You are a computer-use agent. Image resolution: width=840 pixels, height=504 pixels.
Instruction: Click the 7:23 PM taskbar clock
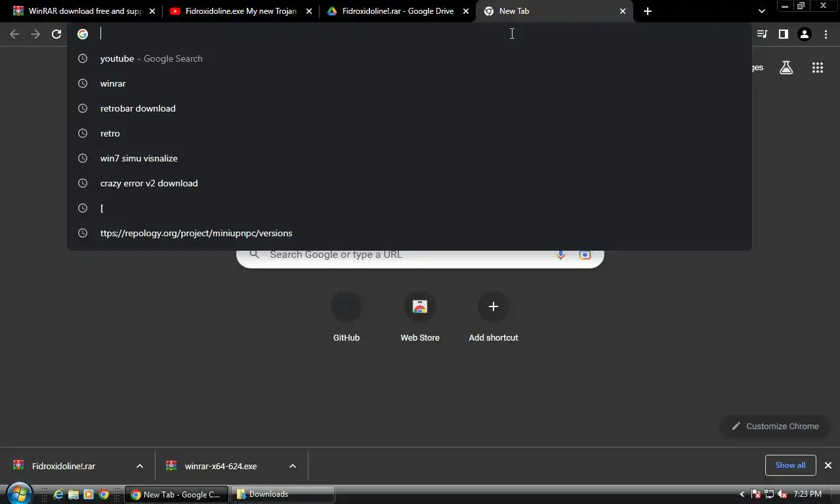807,494
